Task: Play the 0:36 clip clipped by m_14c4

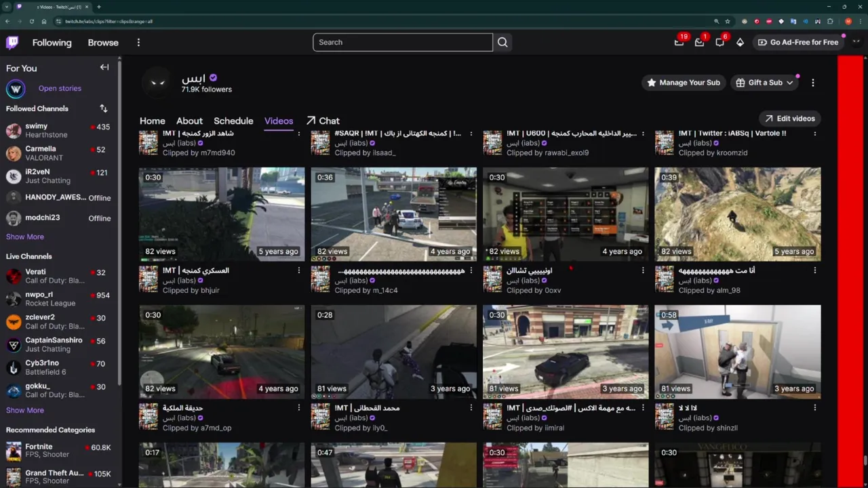Action: tap(394, 214)
